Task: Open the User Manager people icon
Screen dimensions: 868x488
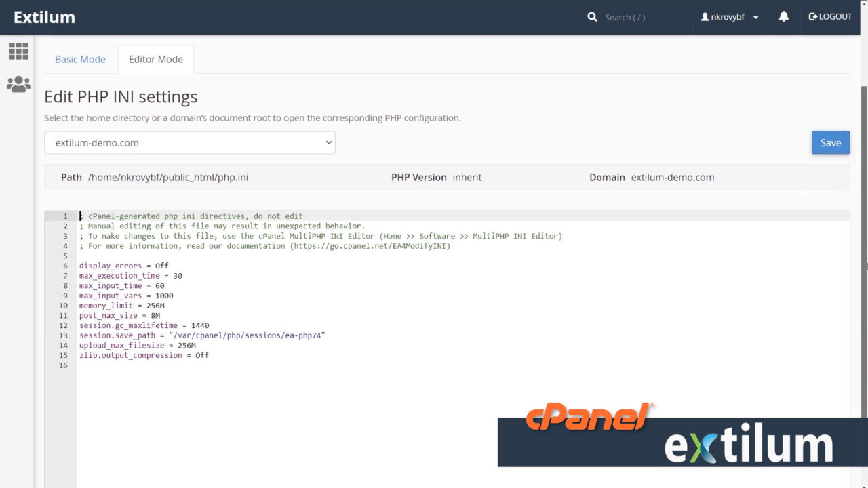Action: point(18,85)
